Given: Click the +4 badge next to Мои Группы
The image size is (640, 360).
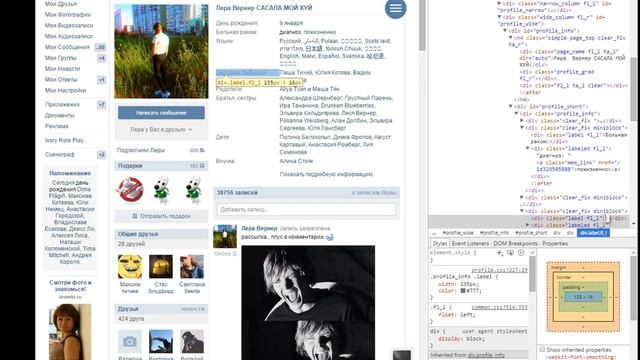Looking at the screenshot, I should 102,58.
